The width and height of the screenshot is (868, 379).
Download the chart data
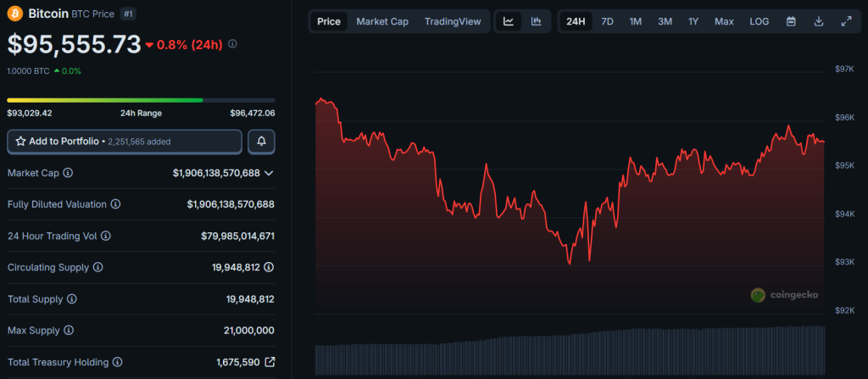(x=818, y=21)
